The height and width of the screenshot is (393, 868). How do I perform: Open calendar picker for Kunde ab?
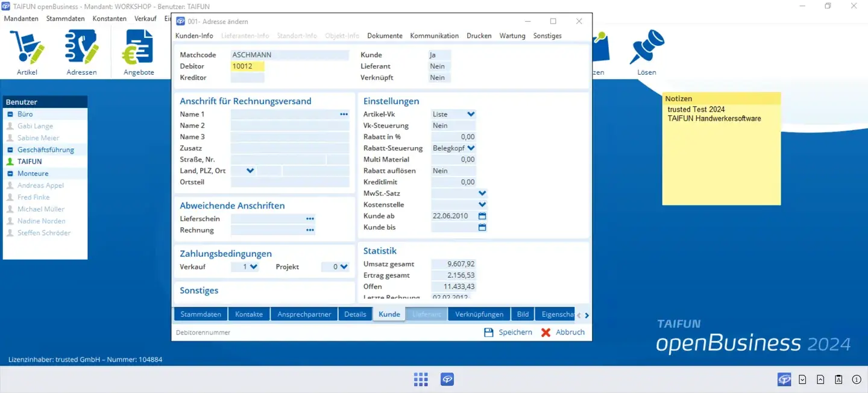pyautogui.click(x=482, y=216)
